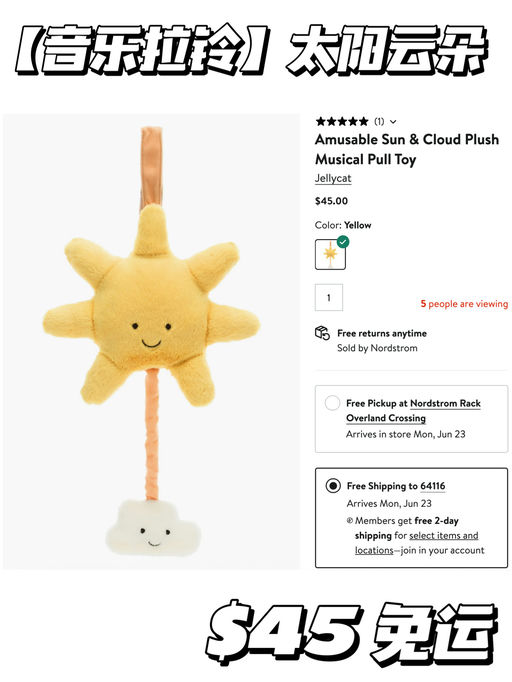The image size is (512, 682).
Task: Select Free Shipping radio button
Action: (333, 485)
